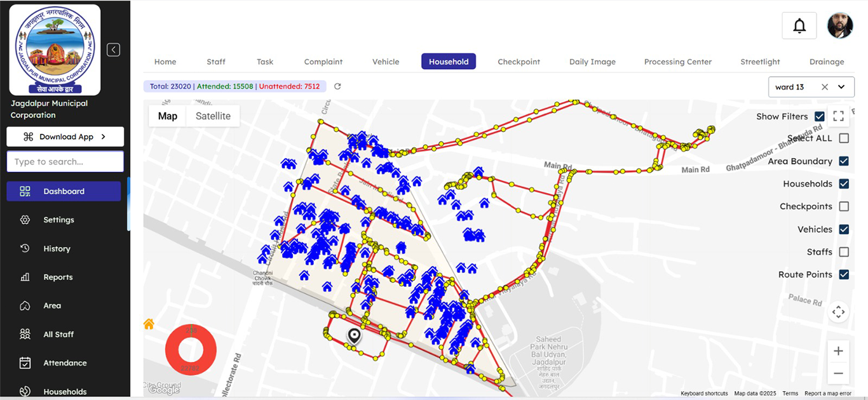This screenshot has height=400, width=868.
Task: Check the Select ALL checkbox
Action: pyautogui.click(x=844, y=138)
